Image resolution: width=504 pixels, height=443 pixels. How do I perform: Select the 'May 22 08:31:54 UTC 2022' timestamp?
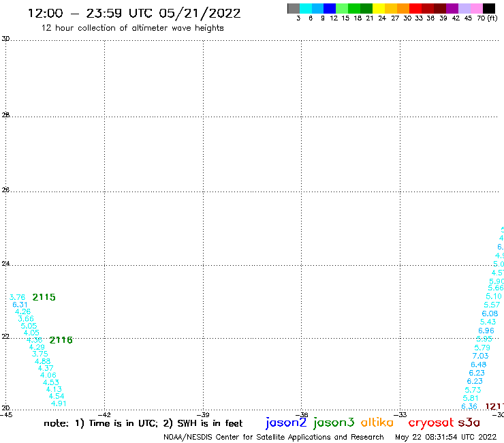tap(445, 438)
